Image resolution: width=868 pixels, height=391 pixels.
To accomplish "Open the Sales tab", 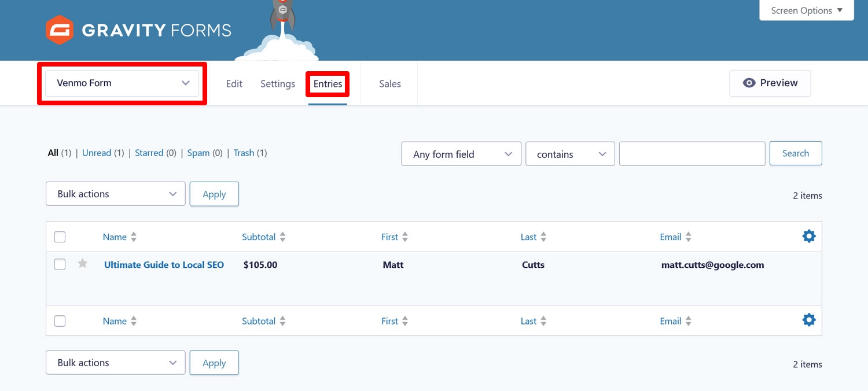I will (390, 84).
